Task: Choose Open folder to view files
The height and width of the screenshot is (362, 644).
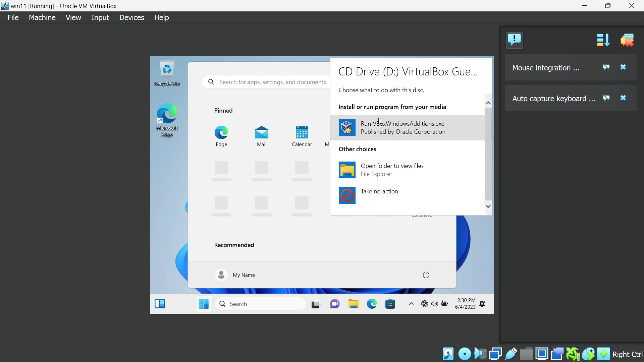Action: click(392, 170)
